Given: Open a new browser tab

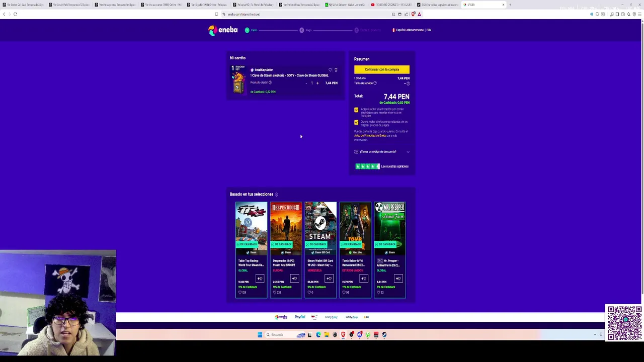Looking at the screenshot, I should [x=510, y=5].
